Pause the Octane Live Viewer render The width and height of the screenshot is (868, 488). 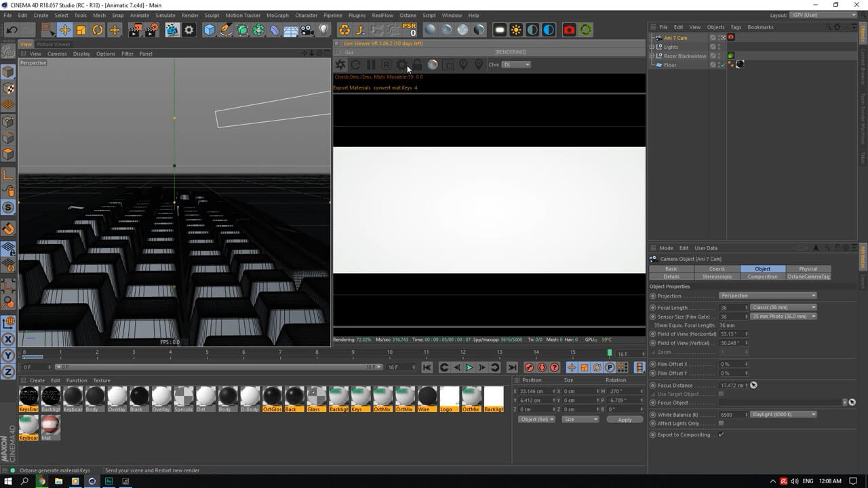click(x=371, y=64)
